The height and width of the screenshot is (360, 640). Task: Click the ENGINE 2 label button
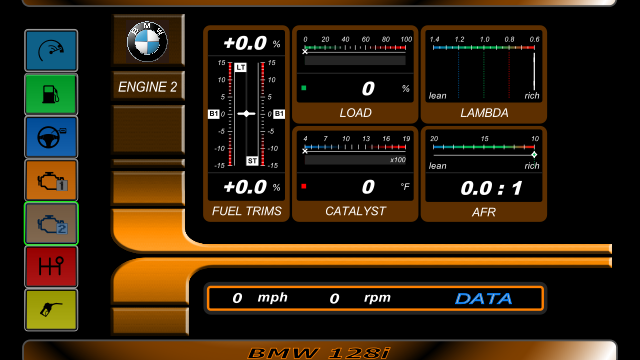[148, 87]
